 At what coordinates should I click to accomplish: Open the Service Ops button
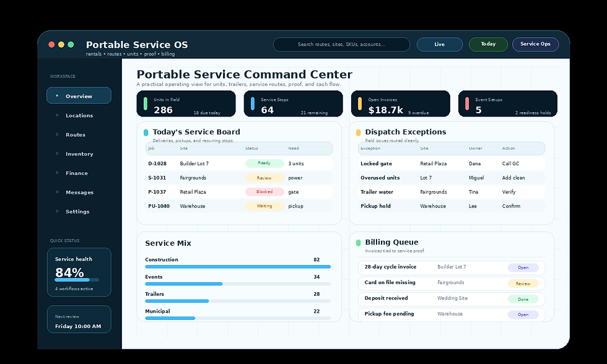pyautogui.click(x=535, y=44)
